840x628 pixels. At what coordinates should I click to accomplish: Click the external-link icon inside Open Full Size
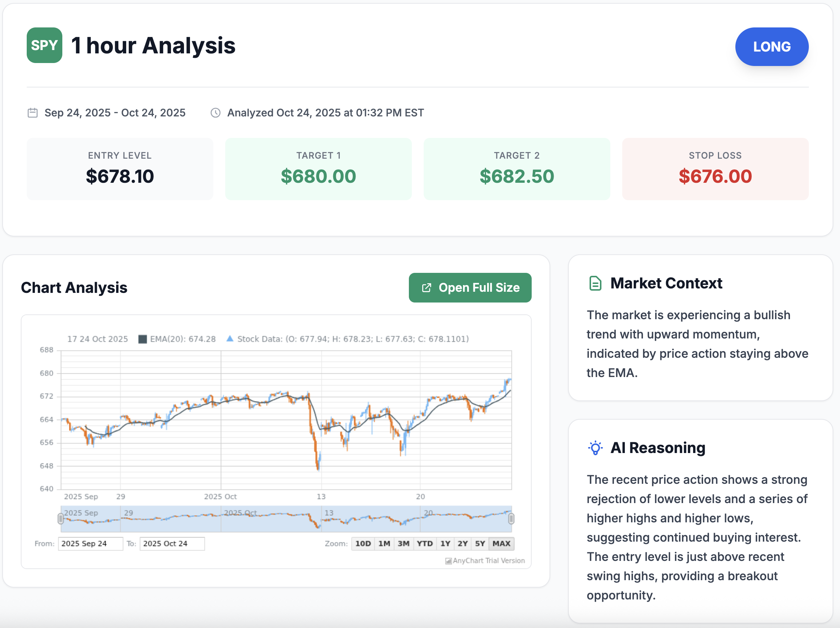pyautogui.click(x=427, y=288)
